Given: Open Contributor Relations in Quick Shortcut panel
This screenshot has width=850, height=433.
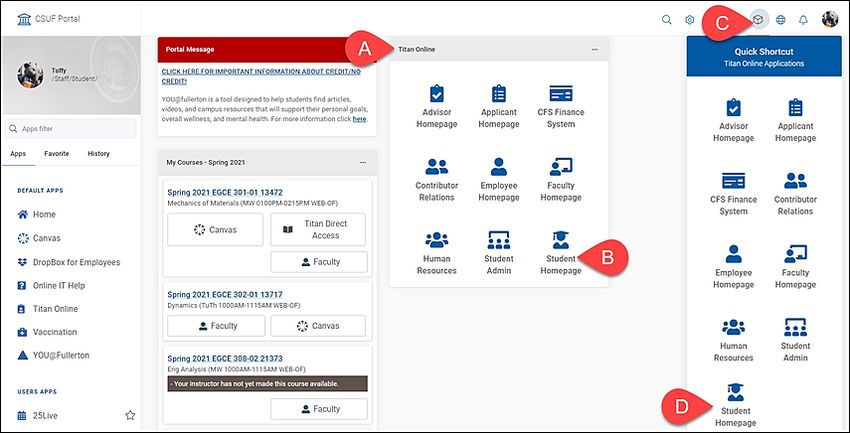Looking at the screenshot, I should [795, 193].
